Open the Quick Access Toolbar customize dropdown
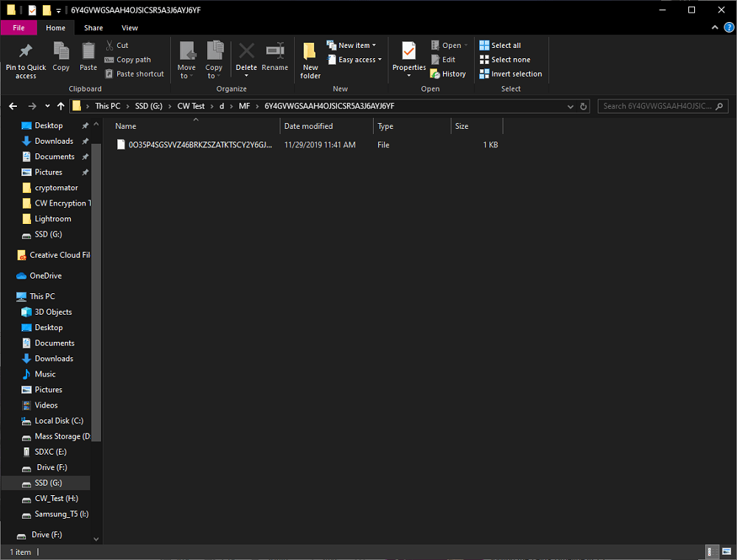This screenshot has width=737, height=560. click(58, 10)
